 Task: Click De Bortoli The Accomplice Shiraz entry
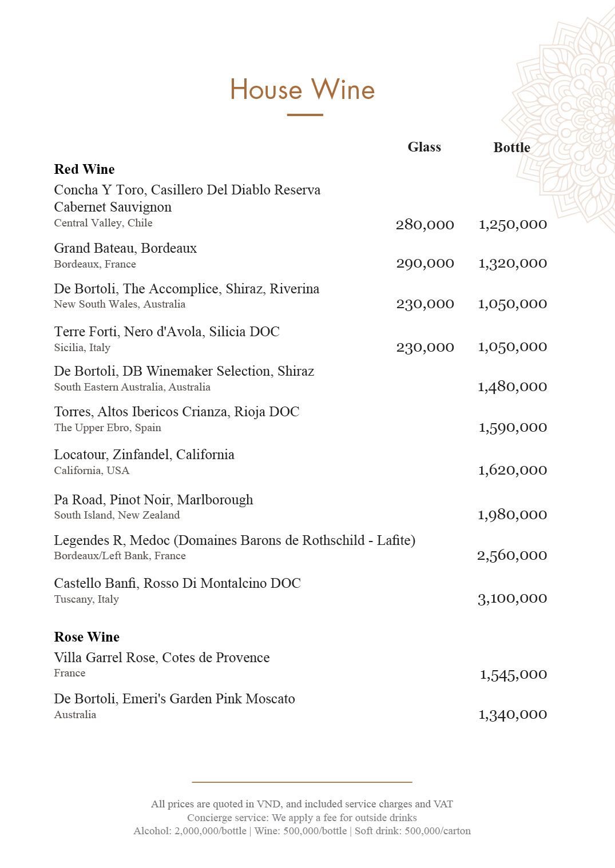187,289
